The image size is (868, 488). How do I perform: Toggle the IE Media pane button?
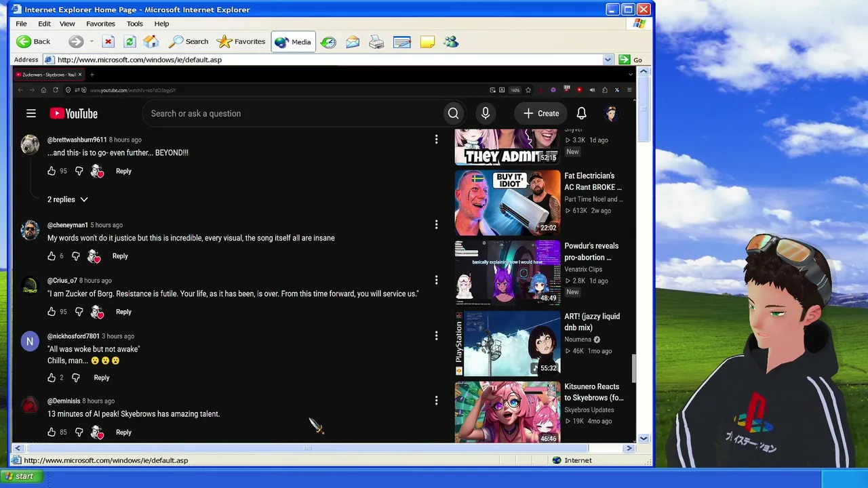pyautogui.click(x=293, y=42)
